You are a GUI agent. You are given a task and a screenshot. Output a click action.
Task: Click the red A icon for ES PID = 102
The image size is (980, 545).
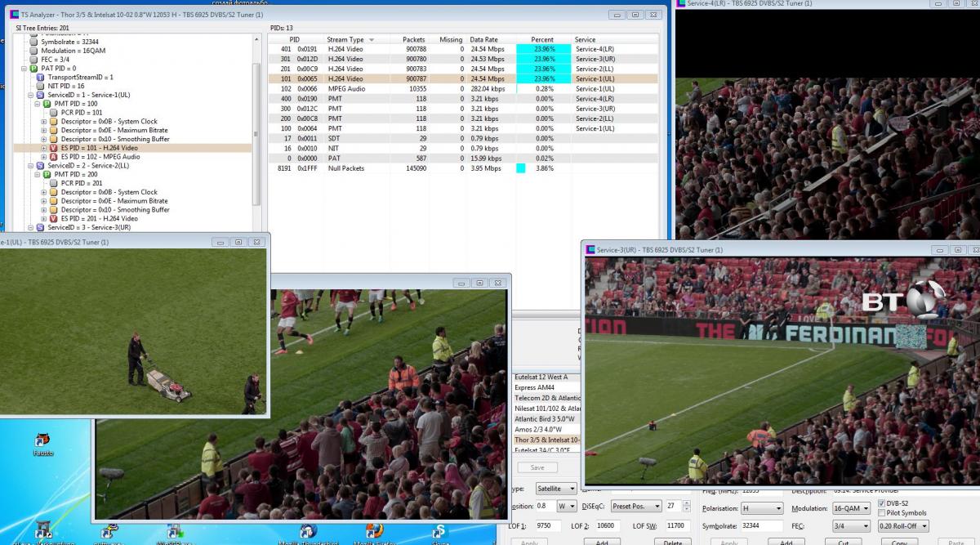[53, 157]
